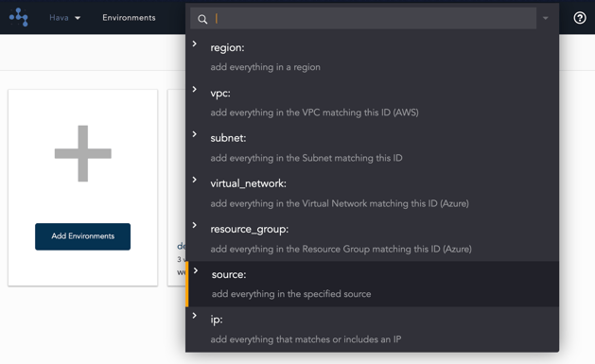The image size is (595, 364).
Task: Click 'add everything in the specified source'
Action: tap(291, 294)
